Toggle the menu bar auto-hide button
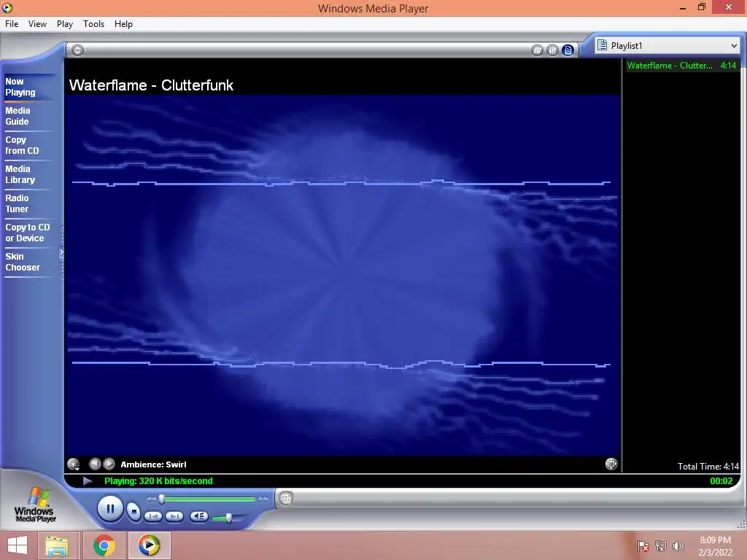The width and height of the screenshot is (747, 560). coord(77,50)
